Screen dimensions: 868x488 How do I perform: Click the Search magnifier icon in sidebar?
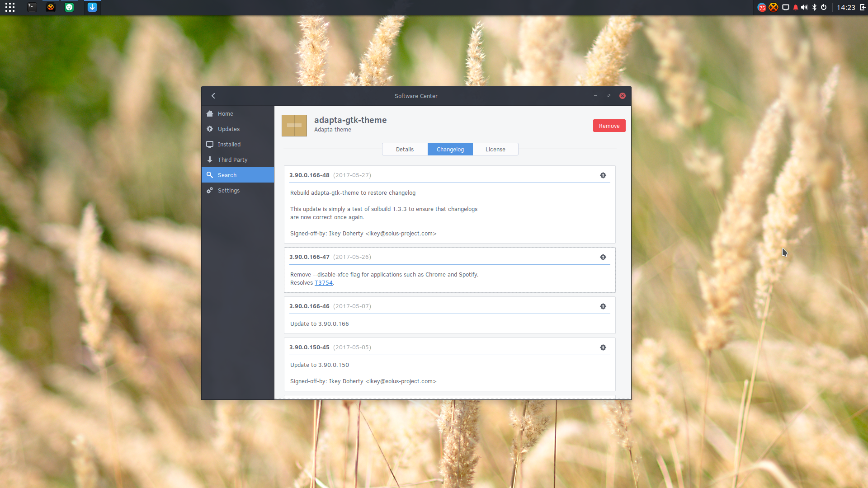210,175
